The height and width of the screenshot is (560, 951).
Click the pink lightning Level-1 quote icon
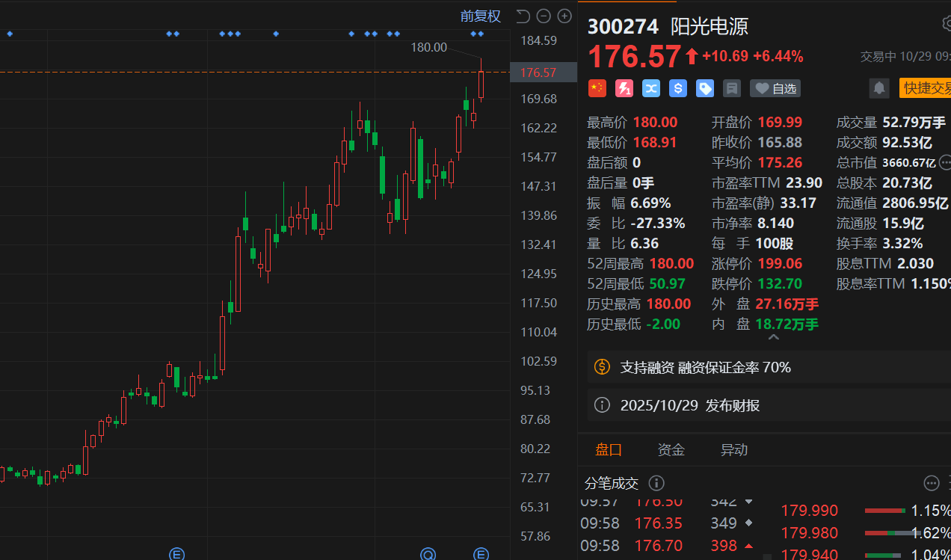(x=624, y=88)
